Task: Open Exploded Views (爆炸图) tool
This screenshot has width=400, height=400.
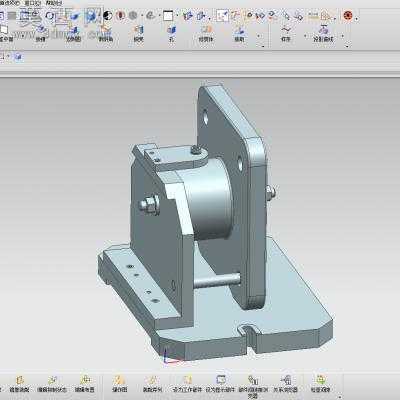Action: click(x=119, y=384)
